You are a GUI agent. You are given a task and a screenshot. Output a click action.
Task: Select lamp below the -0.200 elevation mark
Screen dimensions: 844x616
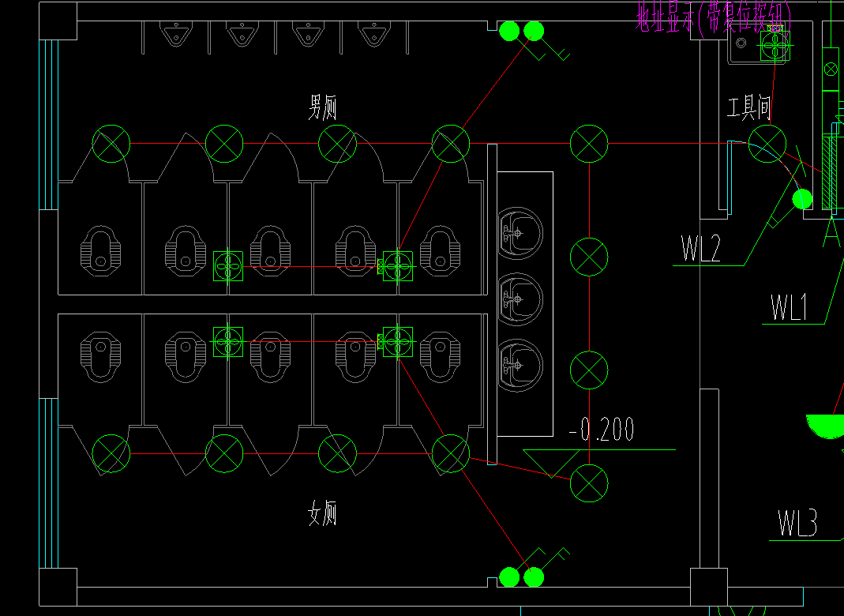[x=589, y=483]
